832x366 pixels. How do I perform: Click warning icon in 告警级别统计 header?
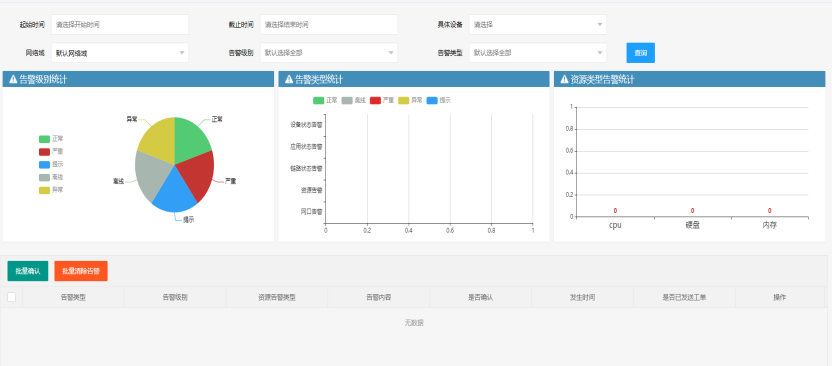[x=13, y=80]
